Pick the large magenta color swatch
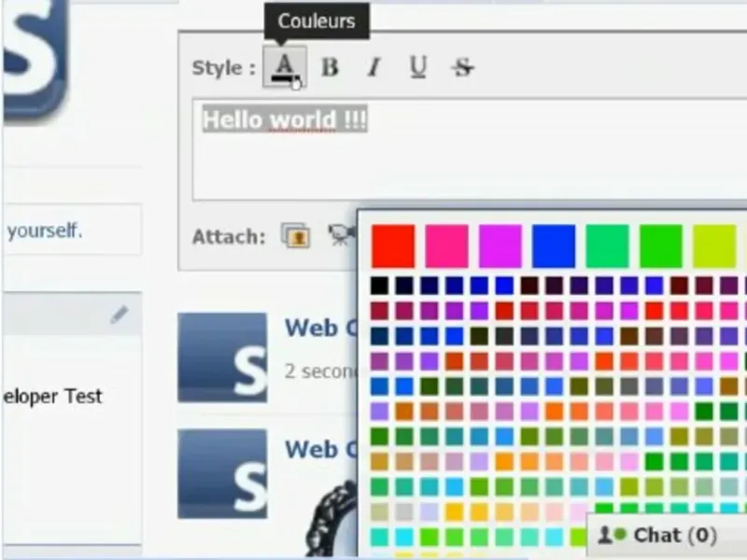This screenshot has height=560, width=747. [x=500, y=246]
